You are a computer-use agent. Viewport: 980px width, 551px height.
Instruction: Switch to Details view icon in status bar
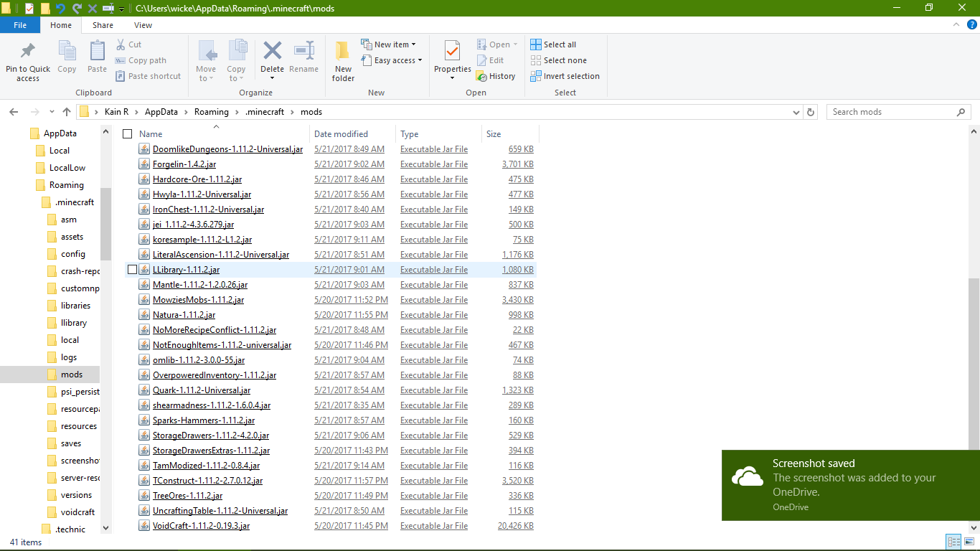tap(954, 542)
